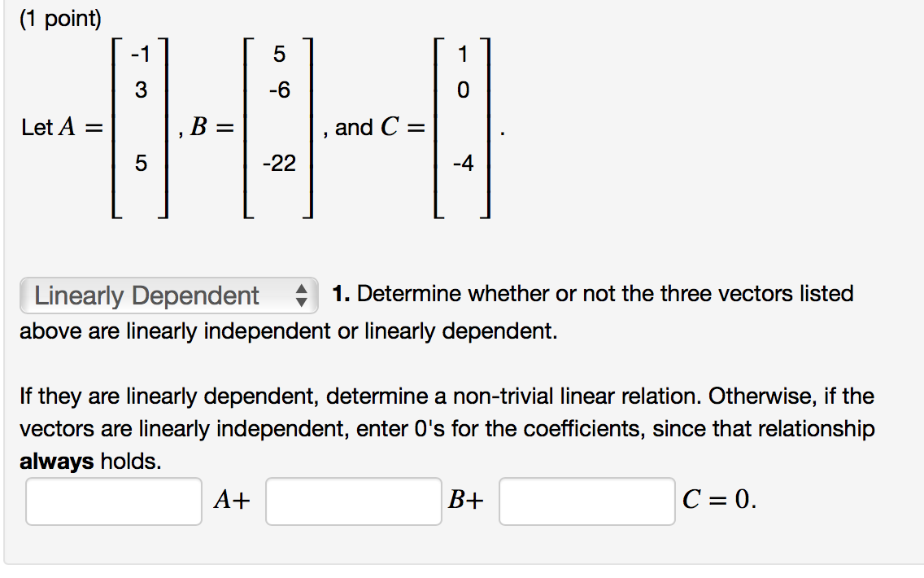Select the entry '-1' in vector A
Image resolution: width=924 pixels, height=578 pixels.
(x=138, y=55)
